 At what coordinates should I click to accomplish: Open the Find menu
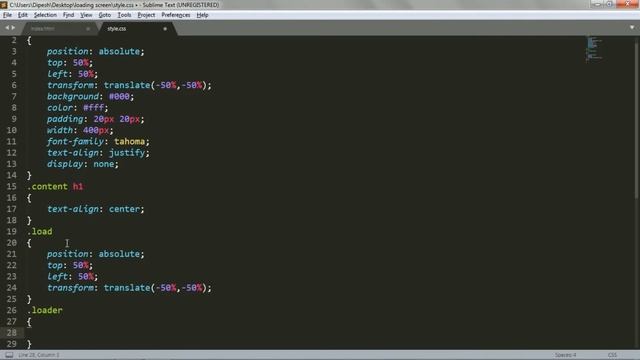[68, 15]
